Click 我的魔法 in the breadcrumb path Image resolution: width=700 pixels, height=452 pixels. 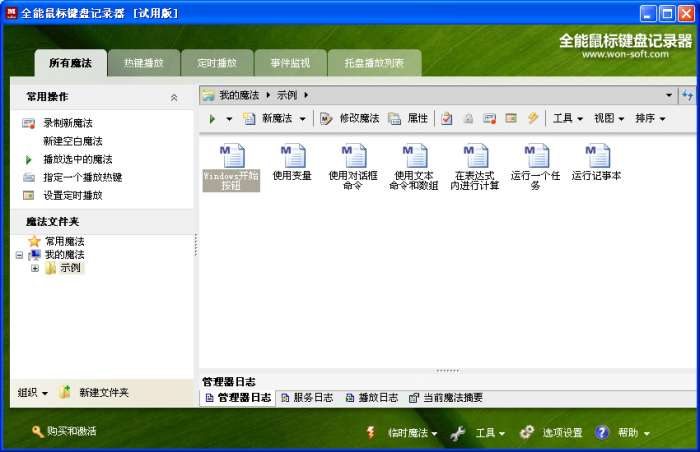coord(239,95)
